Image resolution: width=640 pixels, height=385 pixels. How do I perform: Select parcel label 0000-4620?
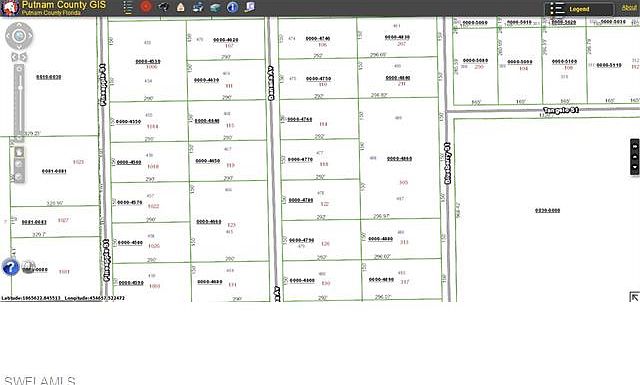click(226, 40)
